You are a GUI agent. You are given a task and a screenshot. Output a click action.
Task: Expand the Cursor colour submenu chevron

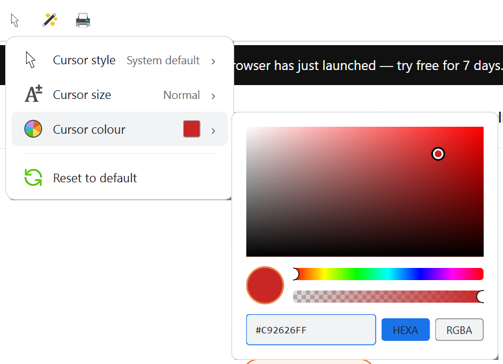click(213, 131)
